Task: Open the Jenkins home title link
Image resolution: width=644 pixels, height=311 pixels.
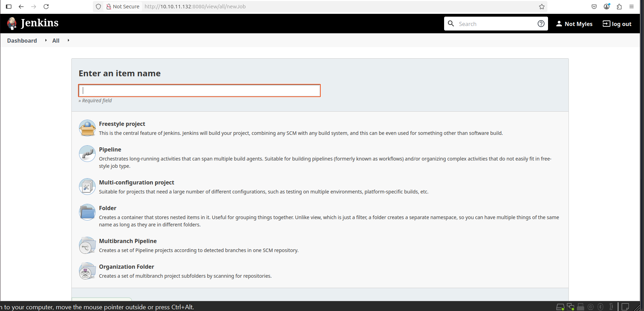Action: pos(39,23)
